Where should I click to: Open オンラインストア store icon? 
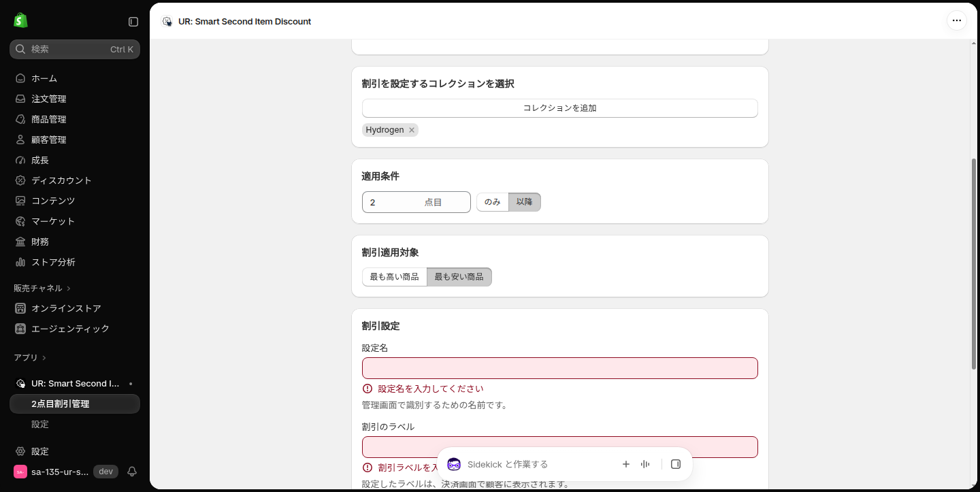point(20,308)
